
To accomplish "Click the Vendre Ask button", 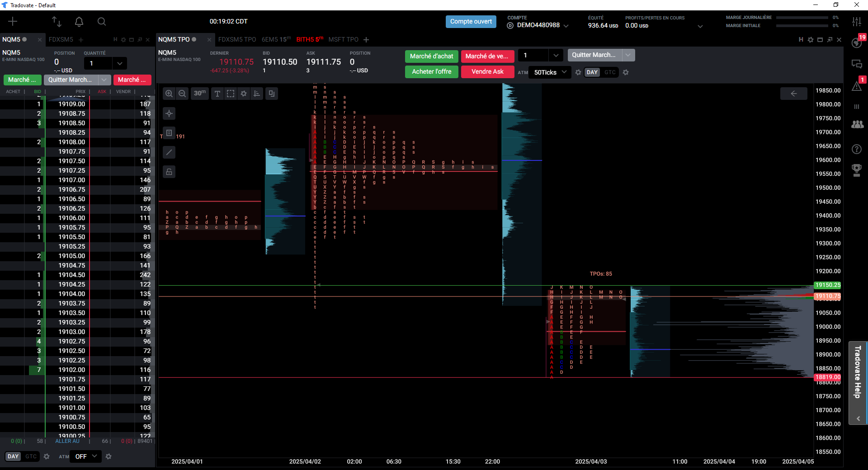I will [487, 72].
